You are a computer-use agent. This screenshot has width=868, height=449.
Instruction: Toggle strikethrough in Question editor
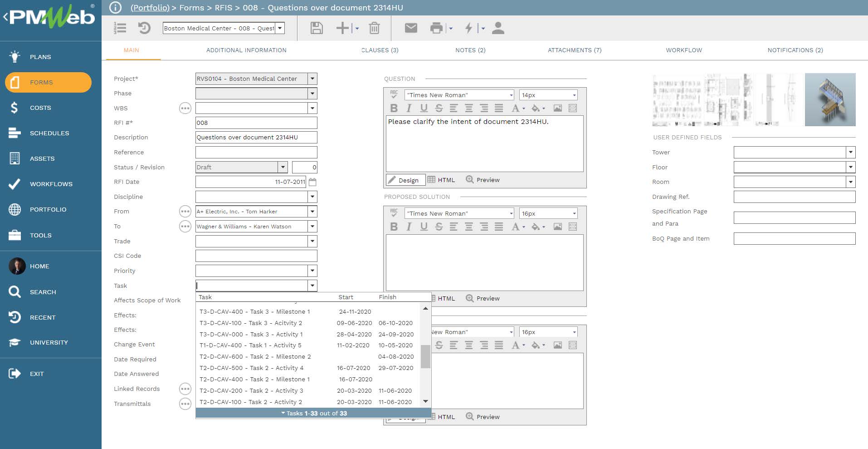coord(439,108)
